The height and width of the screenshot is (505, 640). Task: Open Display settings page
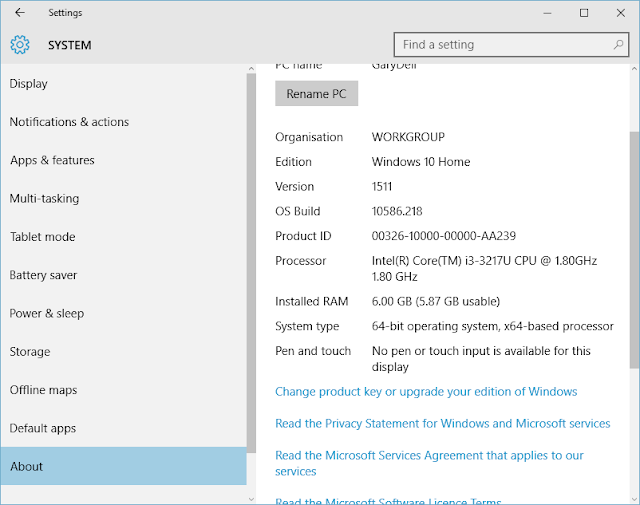coord(28,84)
